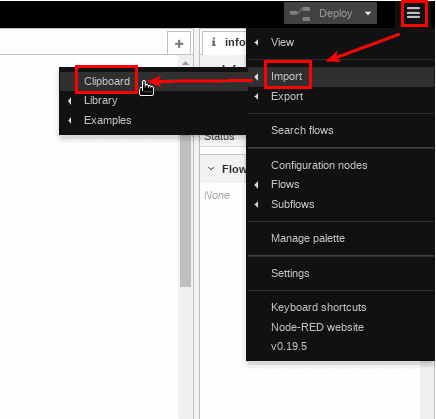Viewport: 436px width, 419px height.
Task: Click the Deploy button
Action: pos(330,13)
